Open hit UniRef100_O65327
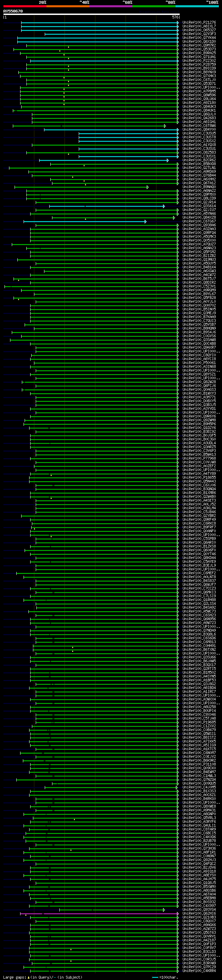Viewport: 222px width, 980px height. (199, 30)
